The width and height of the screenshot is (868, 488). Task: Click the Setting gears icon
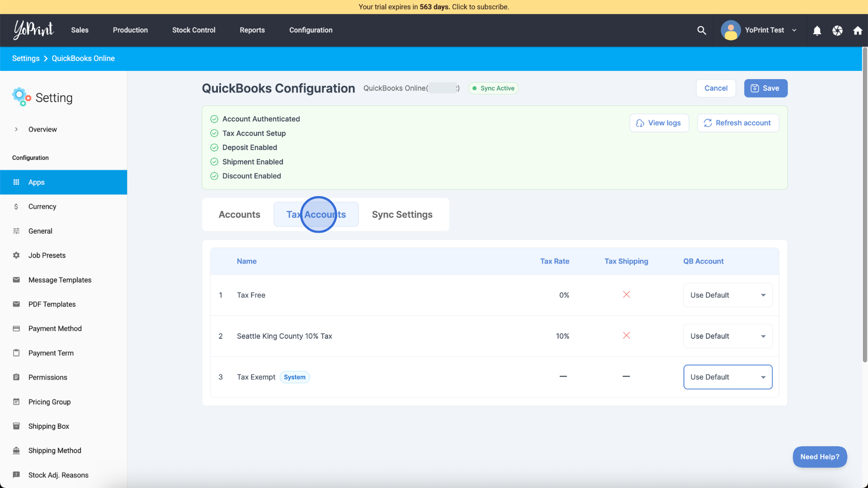click(21, 97)
